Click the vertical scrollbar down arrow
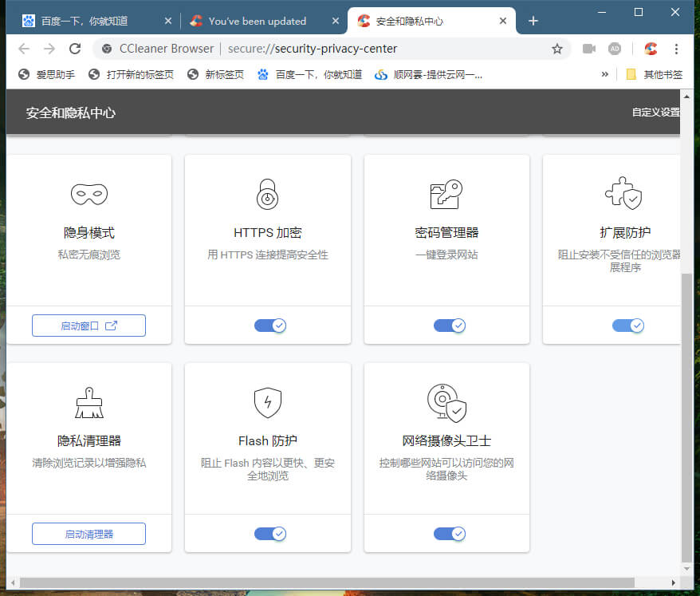Screen dimensions: 700x596 point(686,569)
